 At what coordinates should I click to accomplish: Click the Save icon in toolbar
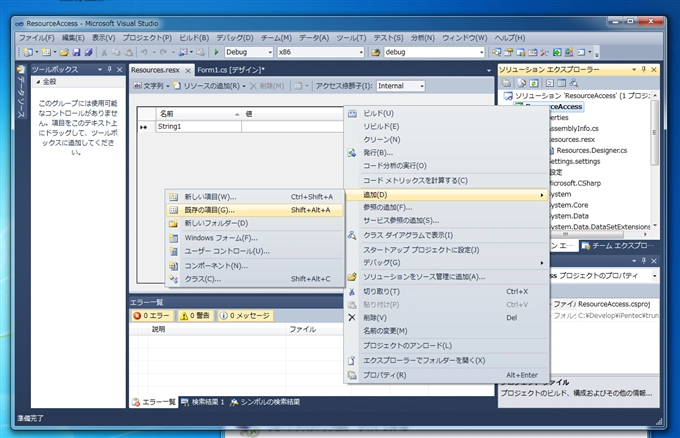tap(76, 52)
